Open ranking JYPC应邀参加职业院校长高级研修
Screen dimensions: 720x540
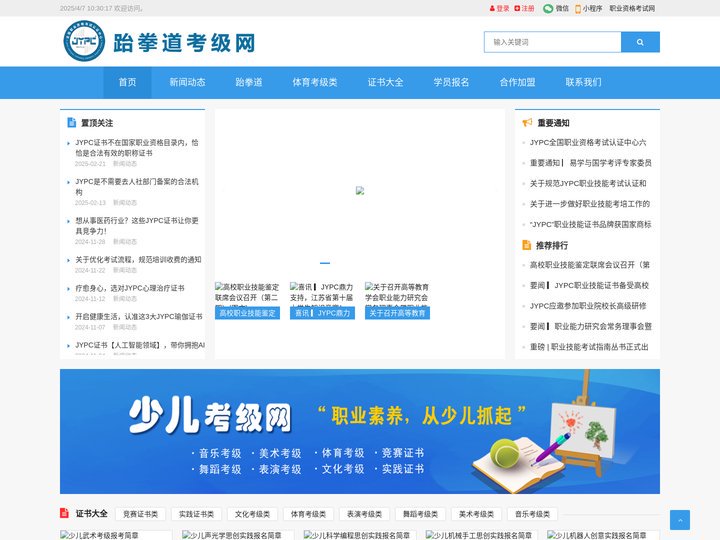[x=588, y=306]
